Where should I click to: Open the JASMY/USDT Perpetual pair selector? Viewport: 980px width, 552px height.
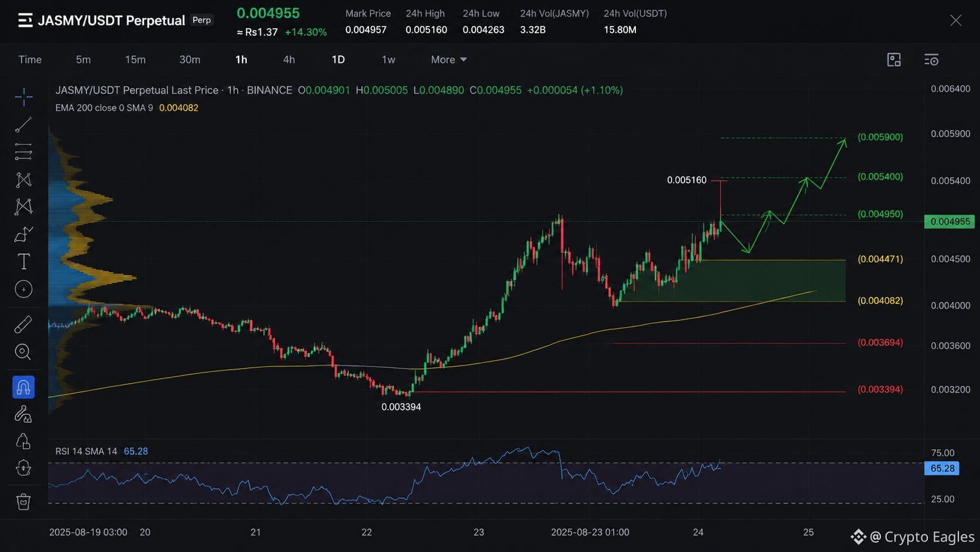(111, 21)
